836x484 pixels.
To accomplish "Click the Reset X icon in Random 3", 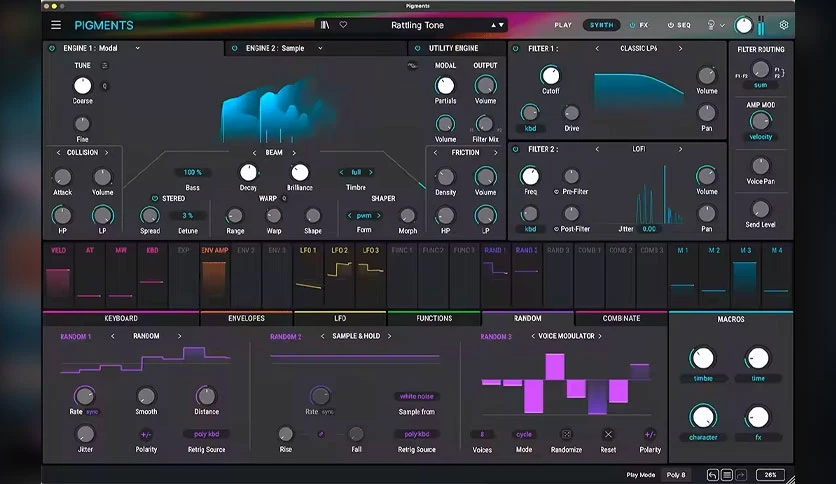I will 608,434.
